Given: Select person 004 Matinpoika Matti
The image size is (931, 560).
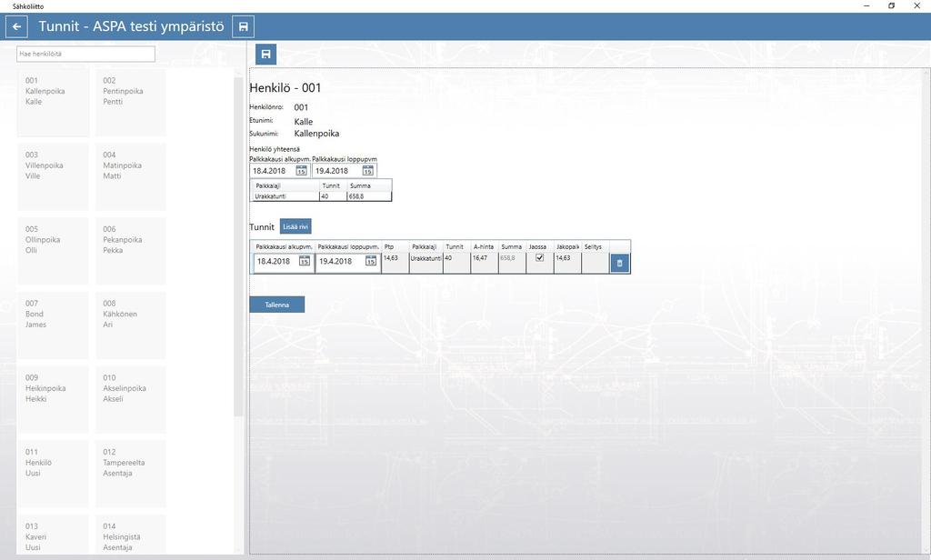Looking at the screenshot, I should 131,176.
